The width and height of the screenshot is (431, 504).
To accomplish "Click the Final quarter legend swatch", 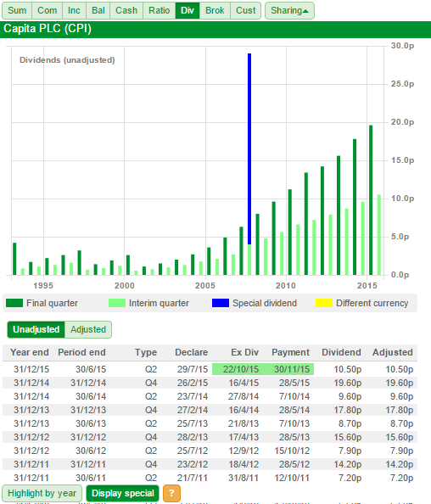I will point(14,303).
